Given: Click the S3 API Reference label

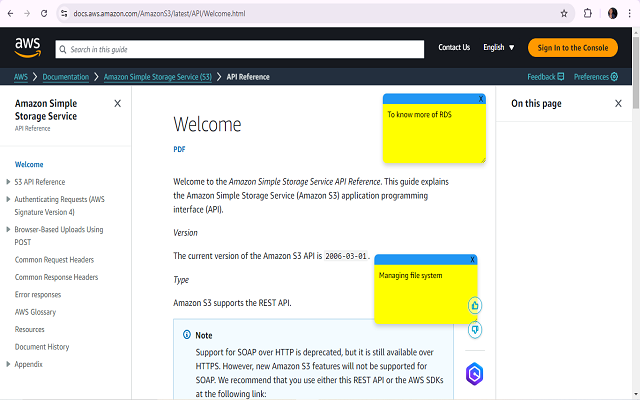Looking at the screenshot, I should [x=40, y=182].
